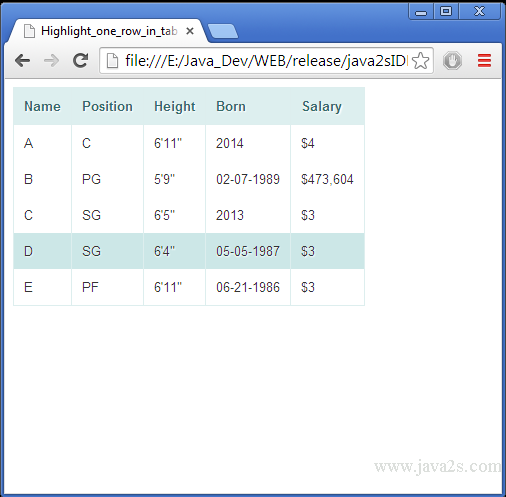Screen dimensions: 506x497
Task: Click the browser back arrow
Action: click(23, 61)
